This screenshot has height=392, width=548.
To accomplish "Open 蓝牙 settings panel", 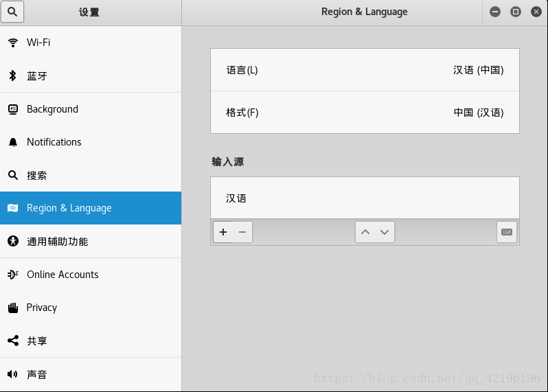I will click(91, 76).
